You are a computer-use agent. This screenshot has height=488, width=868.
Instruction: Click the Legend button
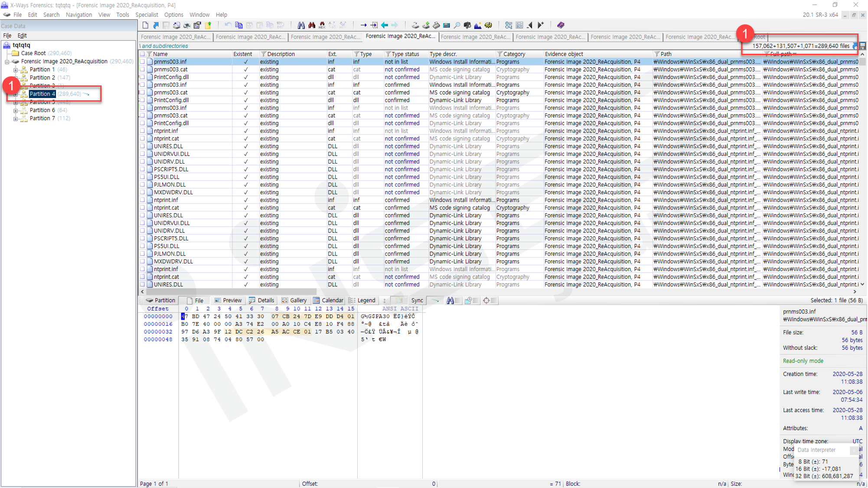(362, 300)
